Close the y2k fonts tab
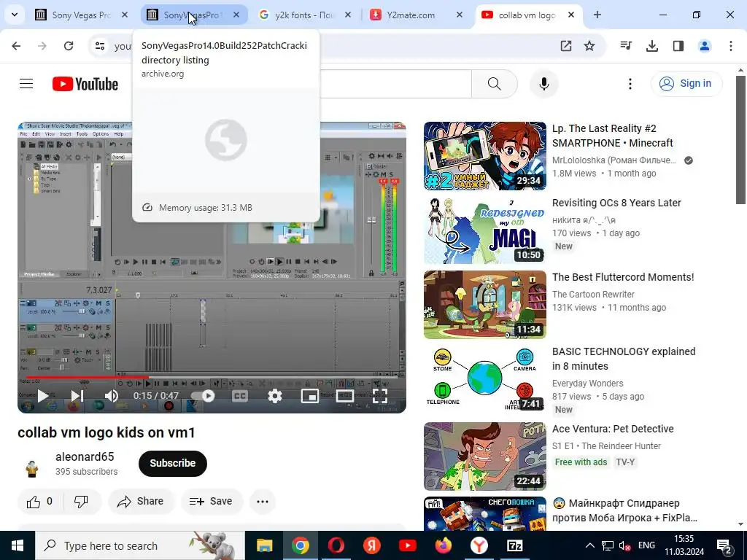747x560 pixels. 348,15
